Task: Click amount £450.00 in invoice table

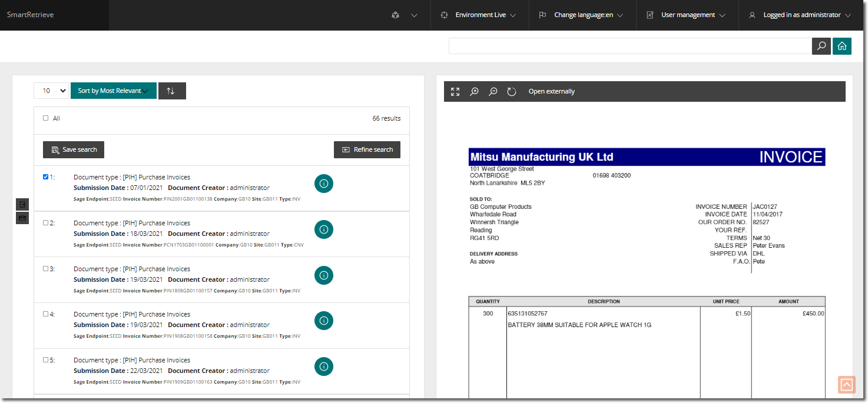Action: click(x=813, y=314)
